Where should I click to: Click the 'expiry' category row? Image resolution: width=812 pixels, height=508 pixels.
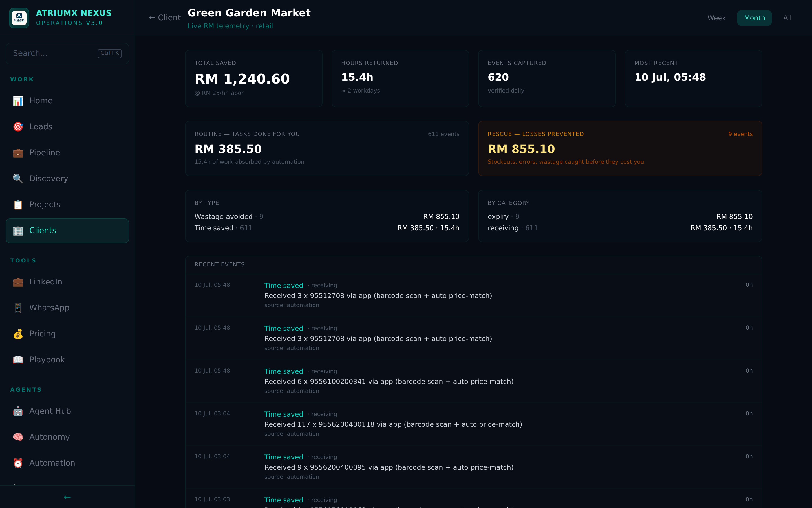click(620, 217)
